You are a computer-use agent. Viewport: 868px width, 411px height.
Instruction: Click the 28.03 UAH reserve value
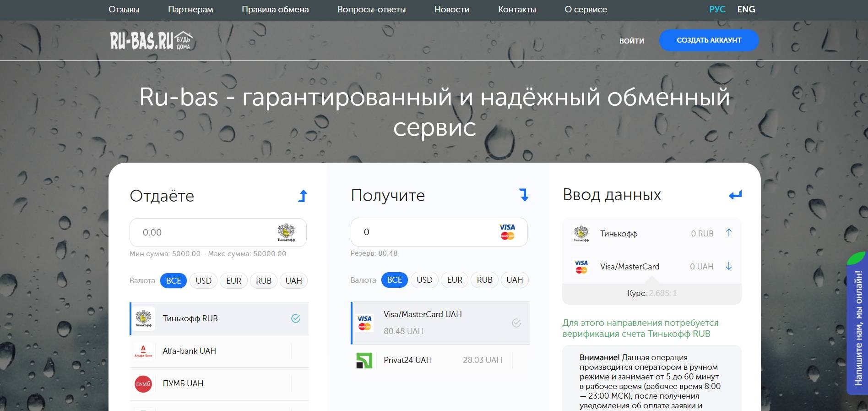click(x=483, y=360)
